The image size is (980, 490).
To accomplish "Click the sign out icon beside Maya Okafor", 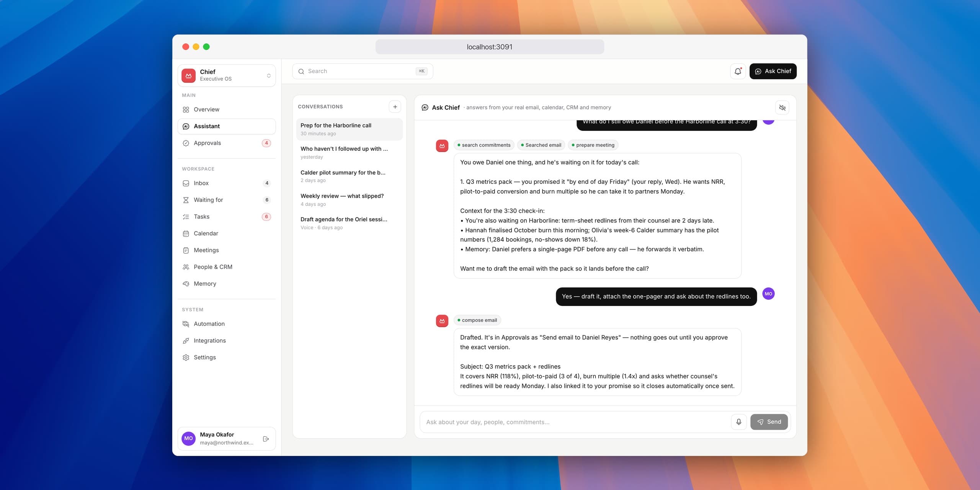I will pos(266,439).
